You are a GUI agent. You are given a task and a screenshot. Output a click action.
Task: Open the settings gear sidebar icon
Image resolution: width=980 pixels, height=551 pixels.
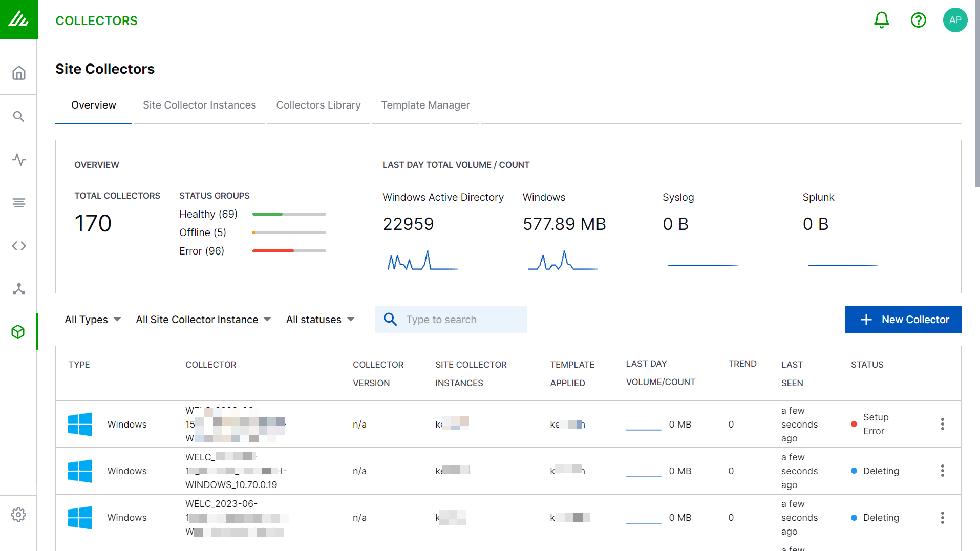[19, 515]
